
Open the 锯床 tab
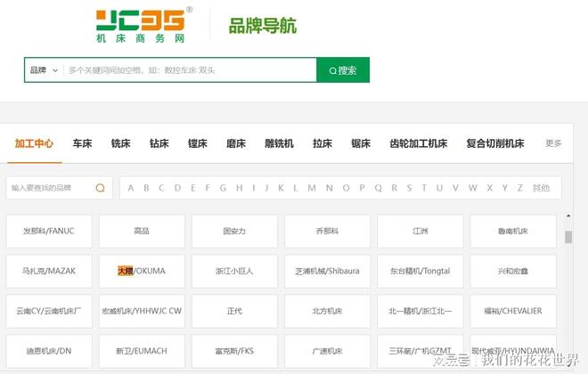[361, 143]
